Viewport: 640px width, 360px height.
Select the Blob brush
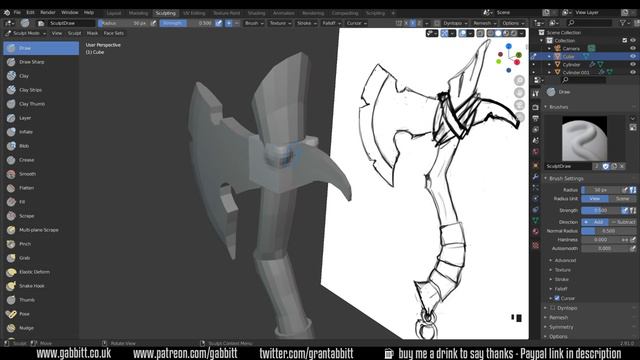(41, 146)
